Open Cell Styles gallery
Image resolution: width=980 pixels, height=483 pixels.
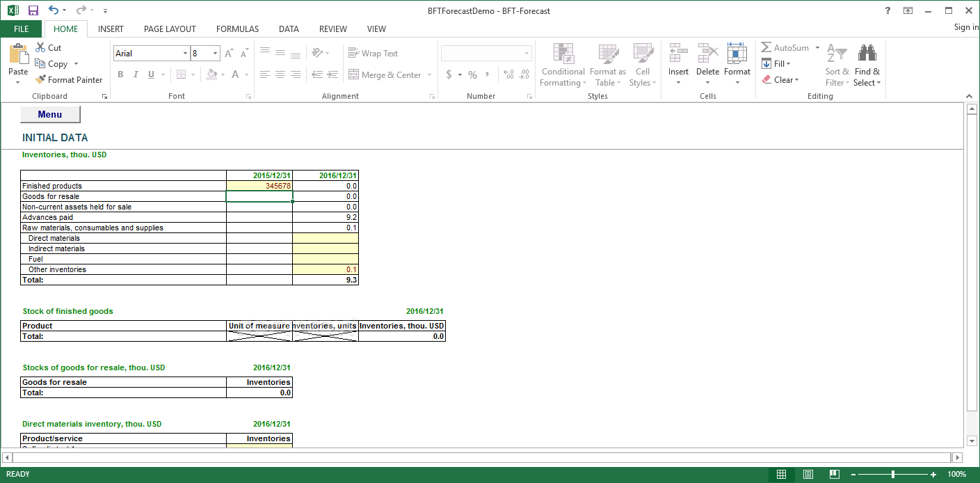[x=643, y=65]
